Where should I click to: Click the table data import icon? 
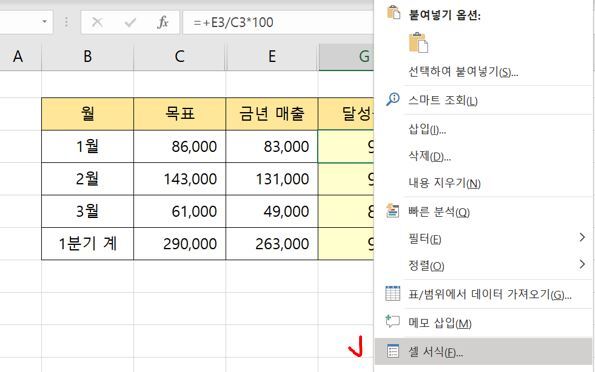(393, 293)
